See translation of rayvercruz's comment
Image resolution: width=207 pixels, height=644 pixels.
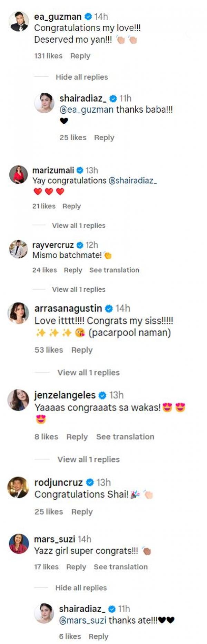(x=114, y=270)
